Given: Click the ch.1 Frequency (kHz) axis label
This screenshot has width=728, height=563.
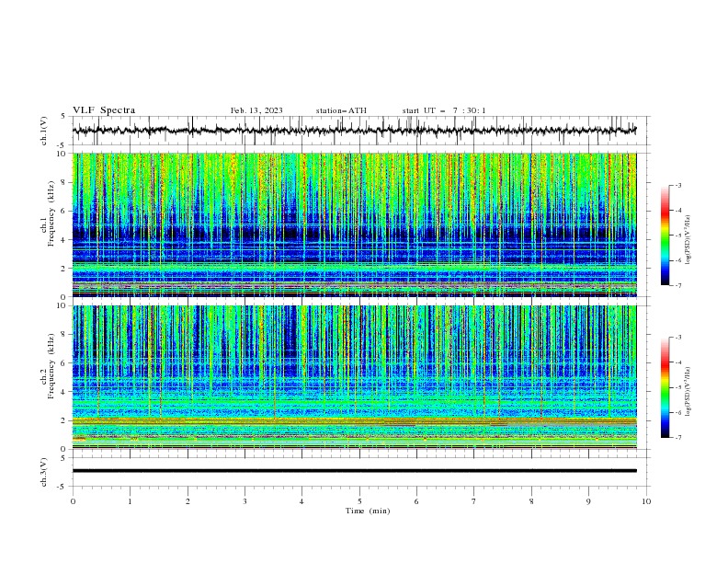Looking at the screenshot, I should 48,212.
